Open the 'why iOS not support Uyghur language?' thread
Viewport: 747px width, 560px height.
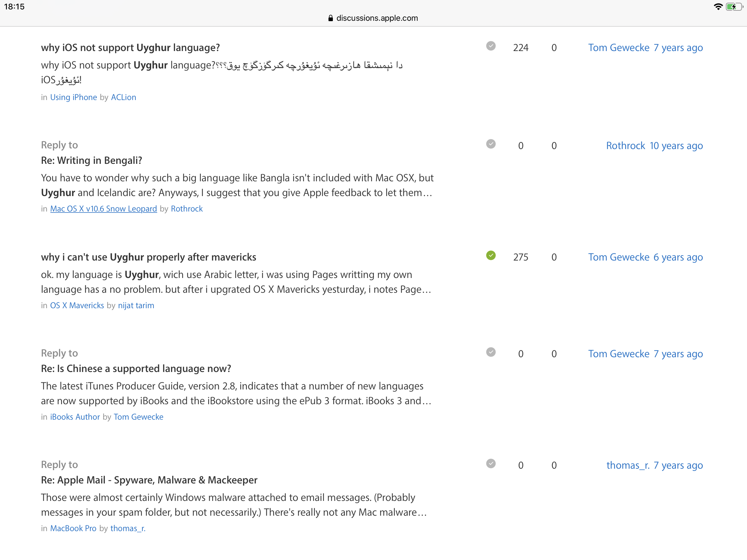(x=130, y=48)
